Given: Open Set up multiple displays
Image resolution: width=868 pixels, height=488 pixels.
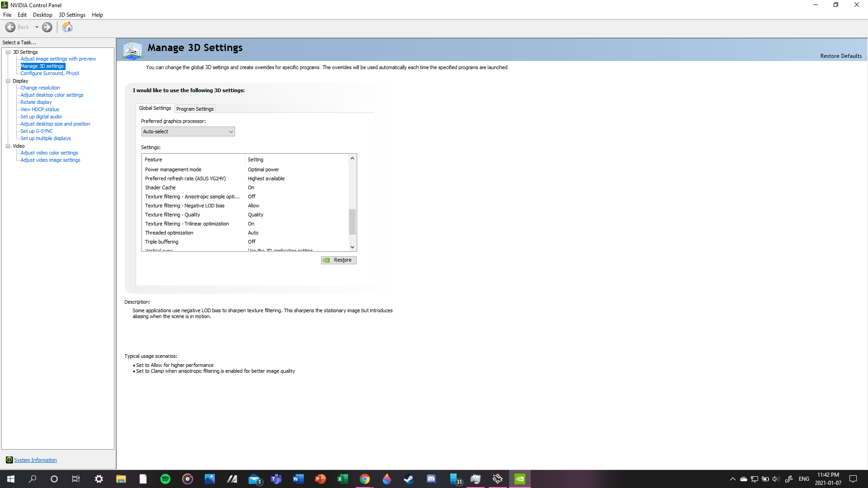Looking at the screenshot, I should point(46,138).
